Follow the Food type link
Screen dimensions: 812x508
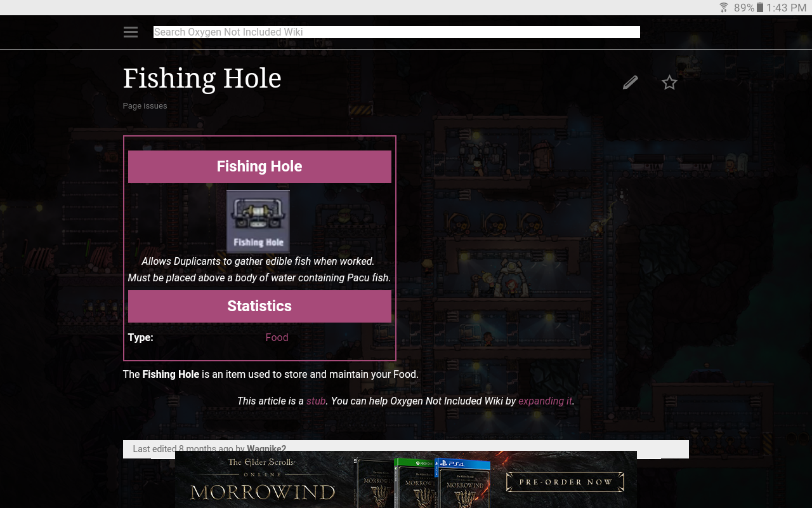tap(277, 338)
